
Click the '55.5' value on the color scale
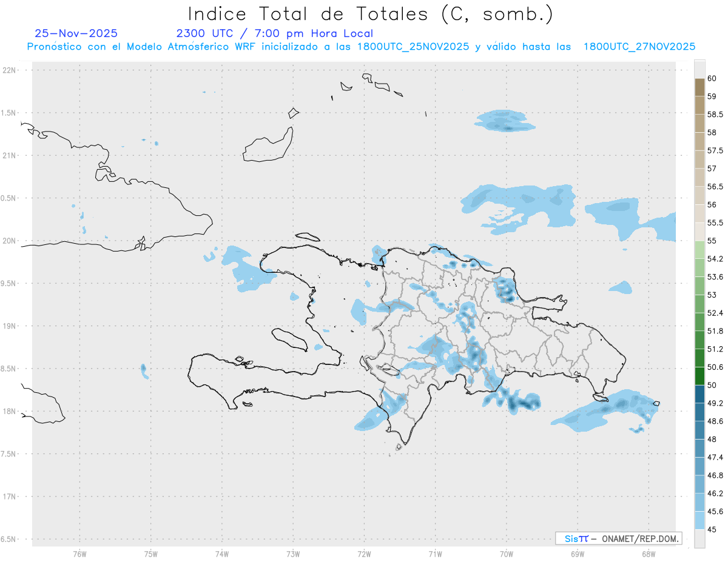[715, 222]
